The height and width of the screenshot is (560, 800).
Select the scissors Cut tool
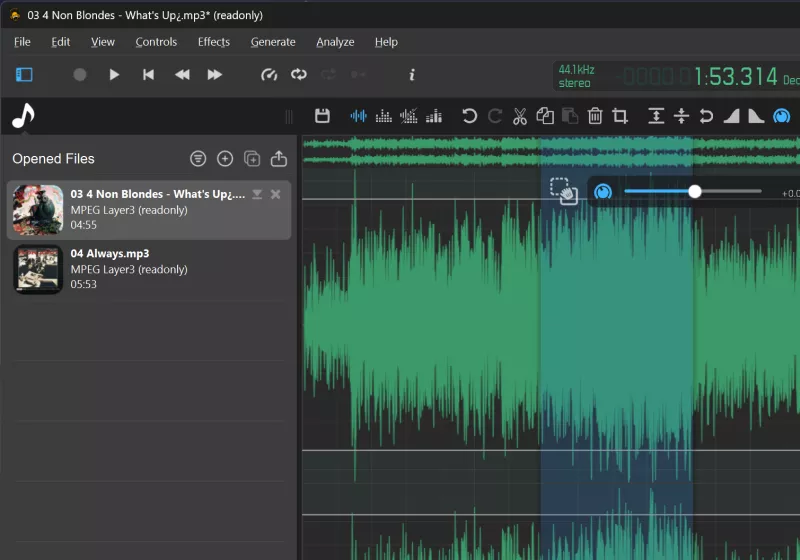[x=519, y=116]
